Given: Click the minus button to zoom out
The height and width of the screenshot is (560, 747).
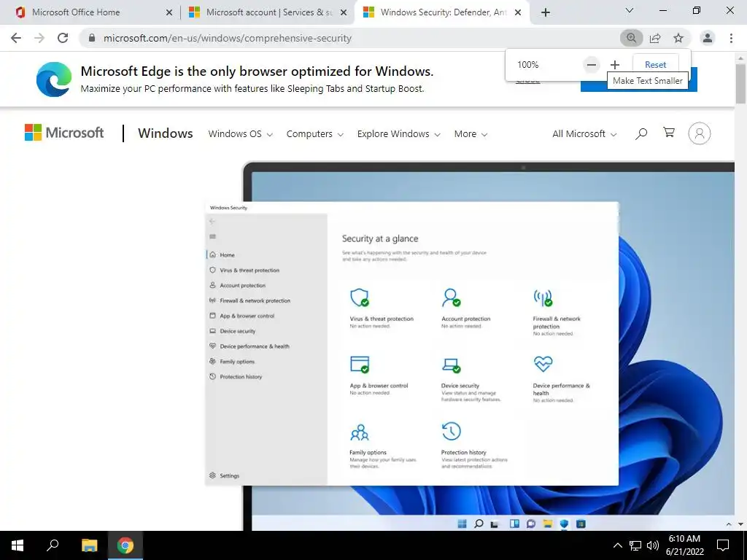Looking at the screenshot, I should point(591,65).
